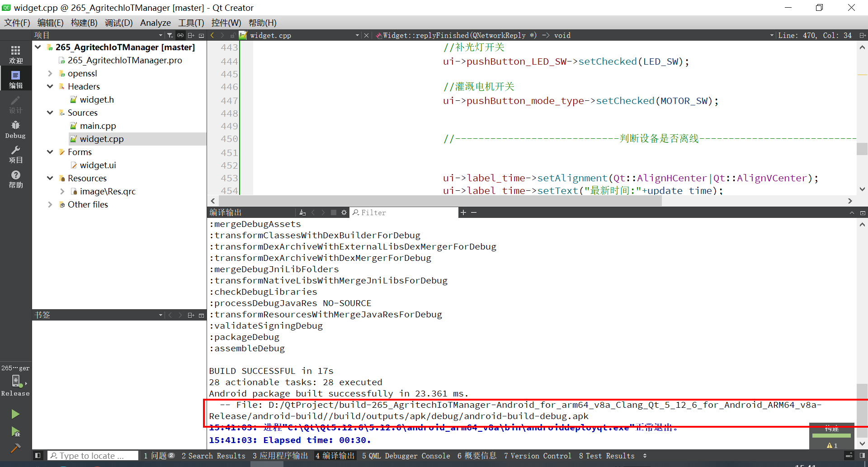The width and height of the screenshot is (868, 467).
Task: Switch to 3 应用程序输出 pane
Action: click(x=280, y=456)
